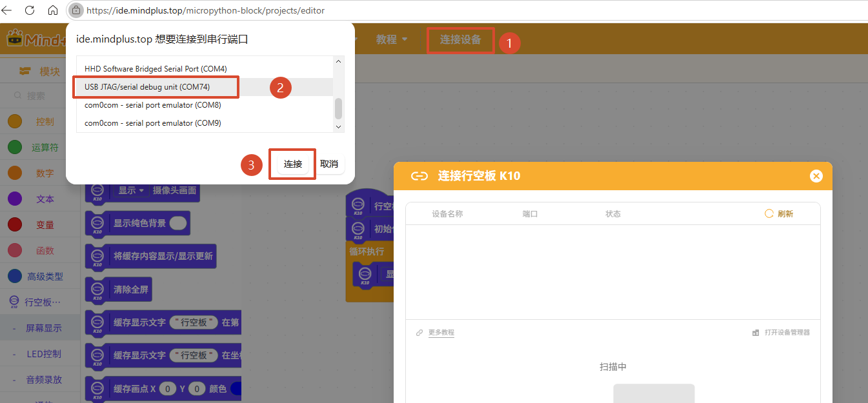The height and width of the screenshot is (403, 868).
Task: Click the browser address bar URL
Action: pyautogui.click(x=205, y=10)
